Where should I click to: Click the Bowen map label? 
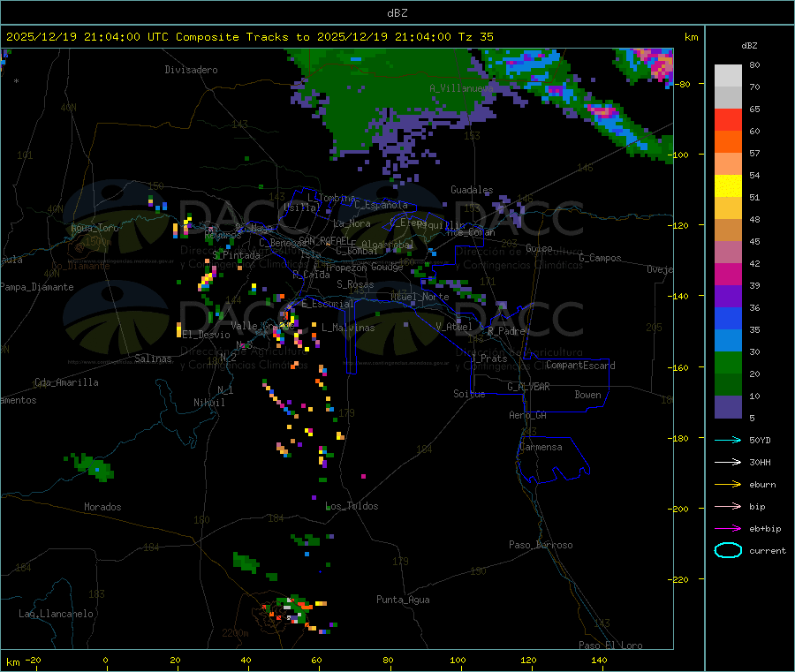coord(587,395)
